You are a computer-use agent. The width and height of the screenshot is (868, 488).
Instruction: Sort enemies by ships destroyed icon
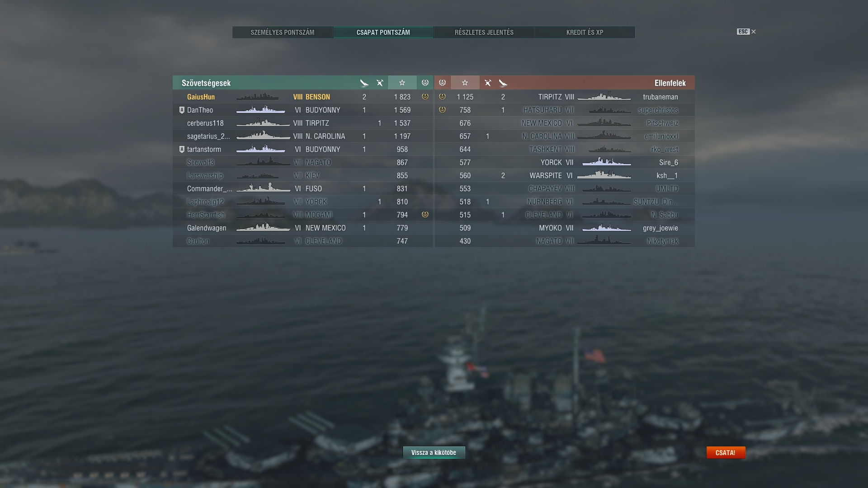503,83
